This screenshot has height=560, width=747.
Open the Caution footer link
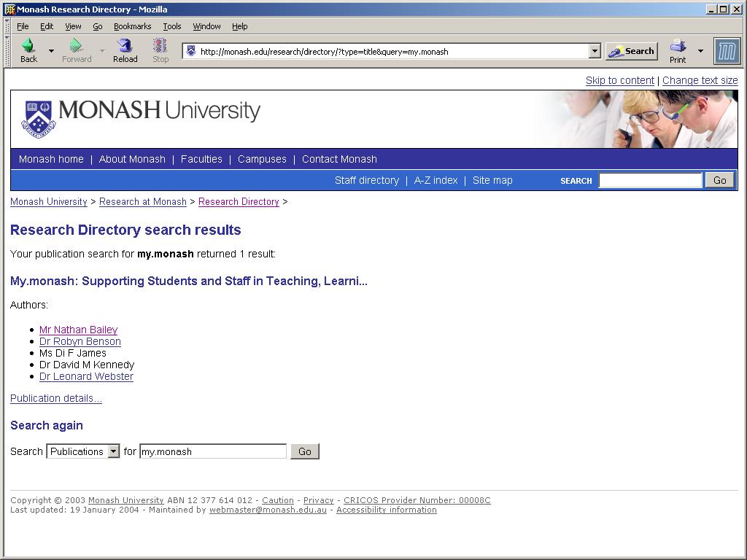tap(278, 500)
